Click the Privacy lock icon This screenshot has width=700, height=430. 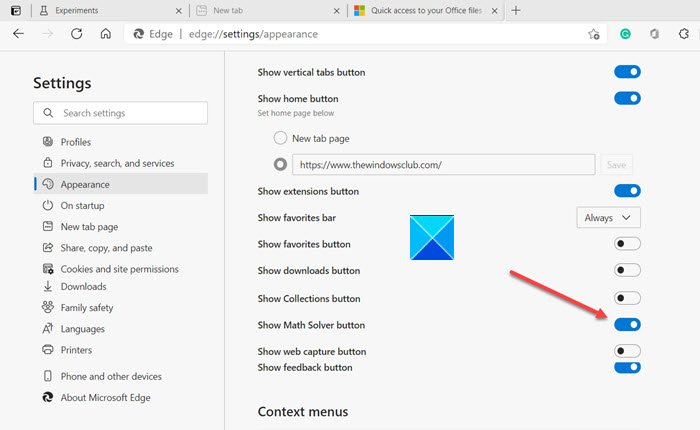[x=48, y=163]
